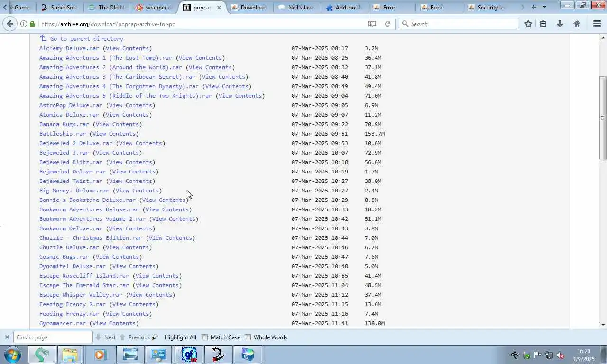This screenshot has width=607, height=364.
Task: Launch the media player taskbar icon
Action: 100,355
